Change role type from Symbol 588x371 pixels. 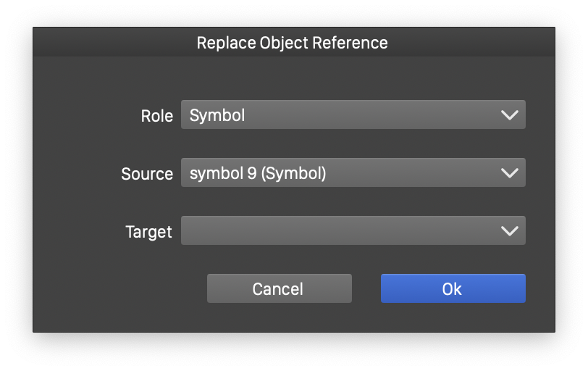click(353, 115)
